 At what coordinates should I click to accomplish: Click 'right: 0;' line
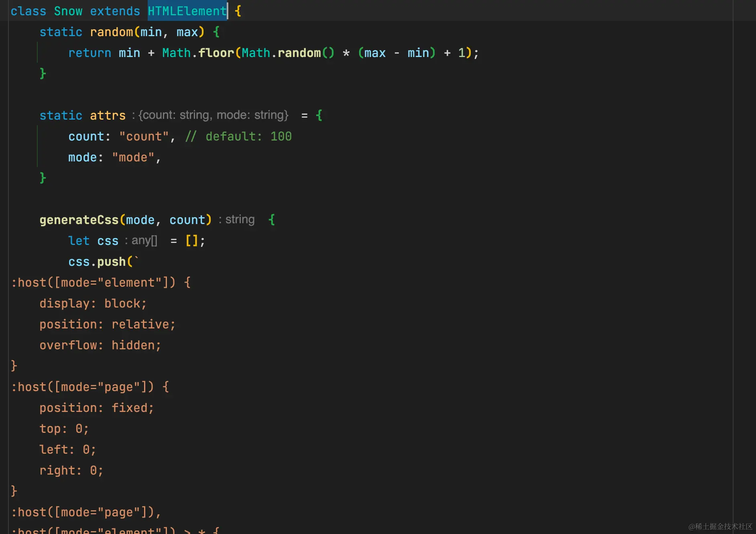72,470
